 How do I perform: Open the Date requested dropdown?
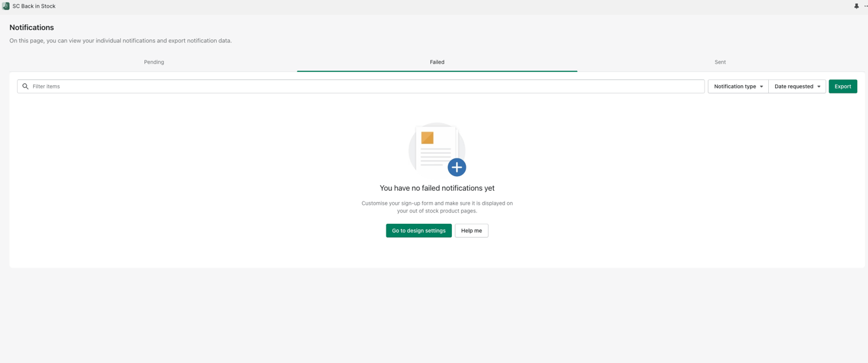click(797, 86)
